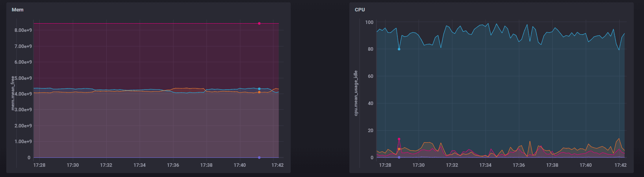Click the 17:34 time label in Mem chart

[140, 165]
